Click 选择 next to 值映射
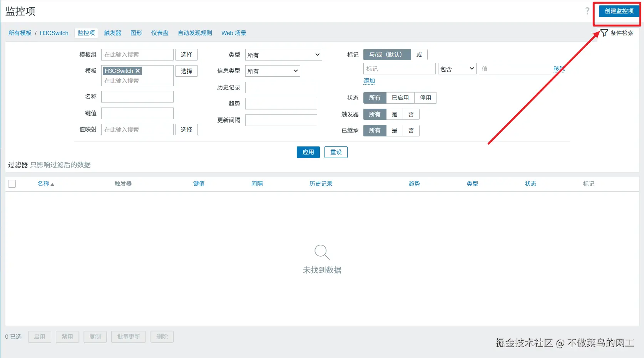The image size is (644, 358). click(186, 129)
